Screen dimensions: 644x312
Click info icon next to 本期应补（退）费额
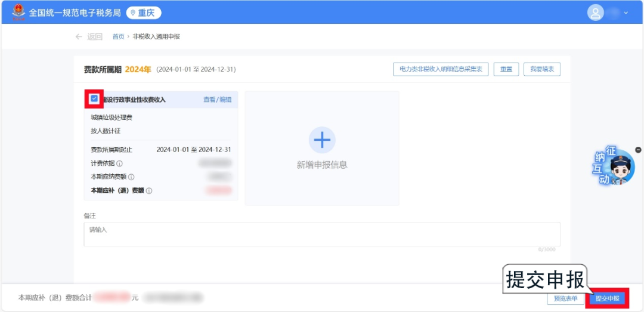(x=149, y=191)
